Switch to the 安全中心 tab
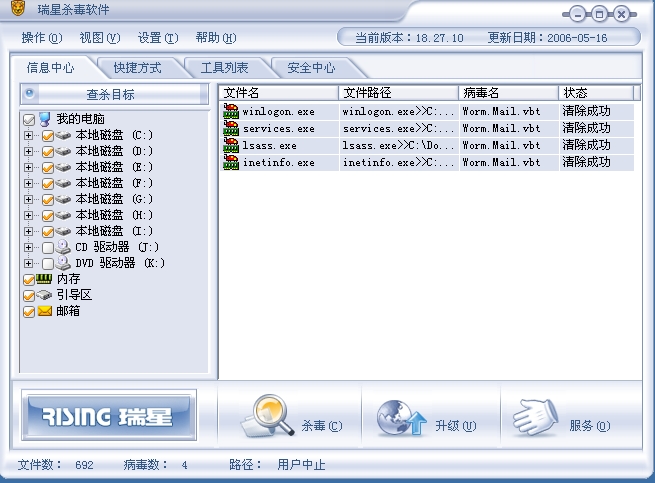 [311, 68]
